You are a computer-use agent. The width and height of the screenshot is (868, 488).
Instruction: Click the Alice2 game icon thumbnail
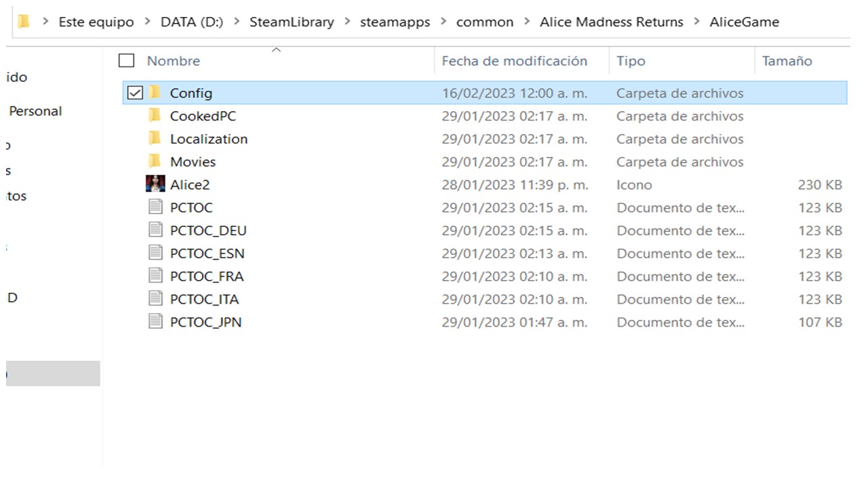[155, 184]
